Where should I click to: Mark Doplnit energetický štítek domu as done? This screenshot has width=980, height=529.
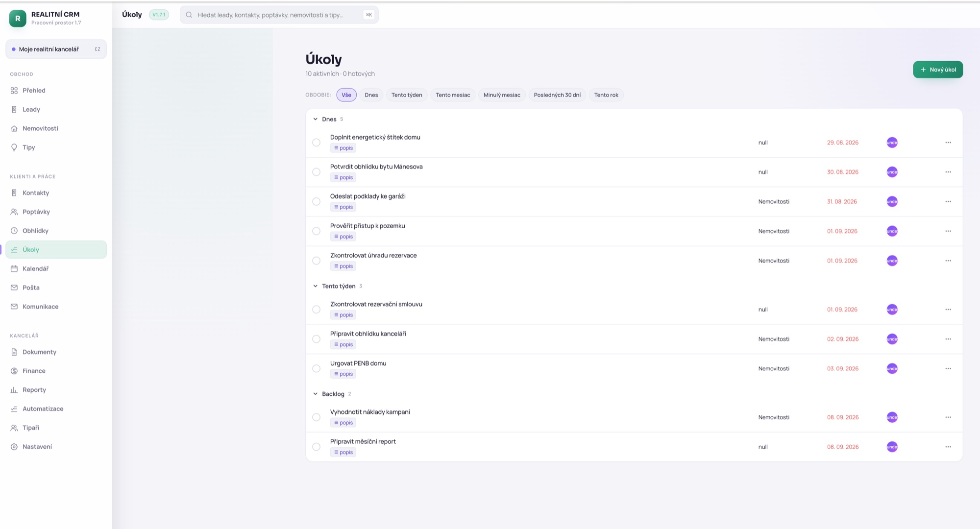coord(317,143)
